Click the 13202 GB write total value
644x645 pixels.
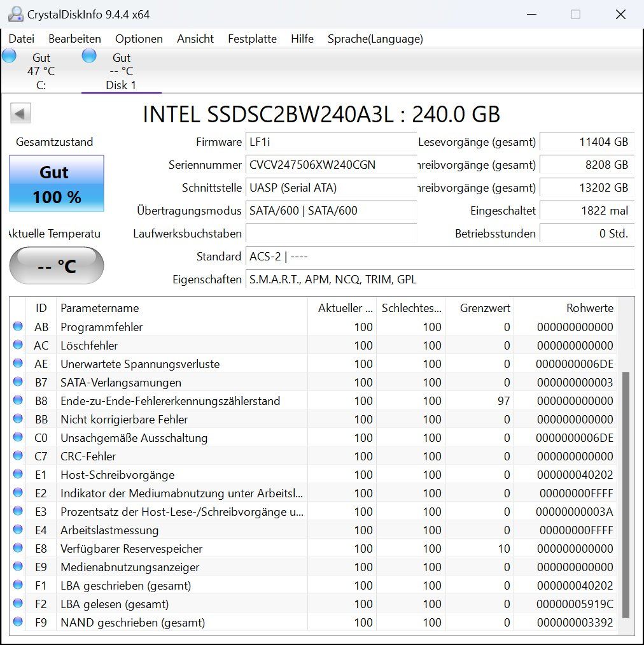click(x=587, y=188)
